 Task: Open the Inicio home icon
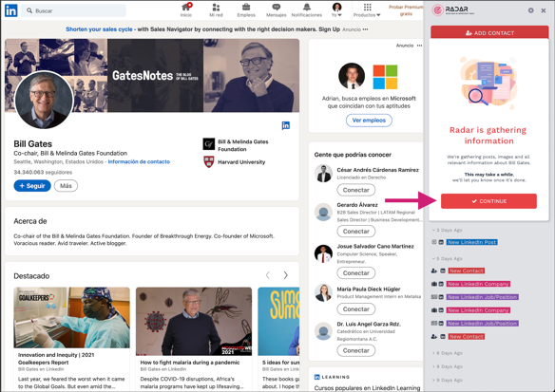(x=186, y=9)
